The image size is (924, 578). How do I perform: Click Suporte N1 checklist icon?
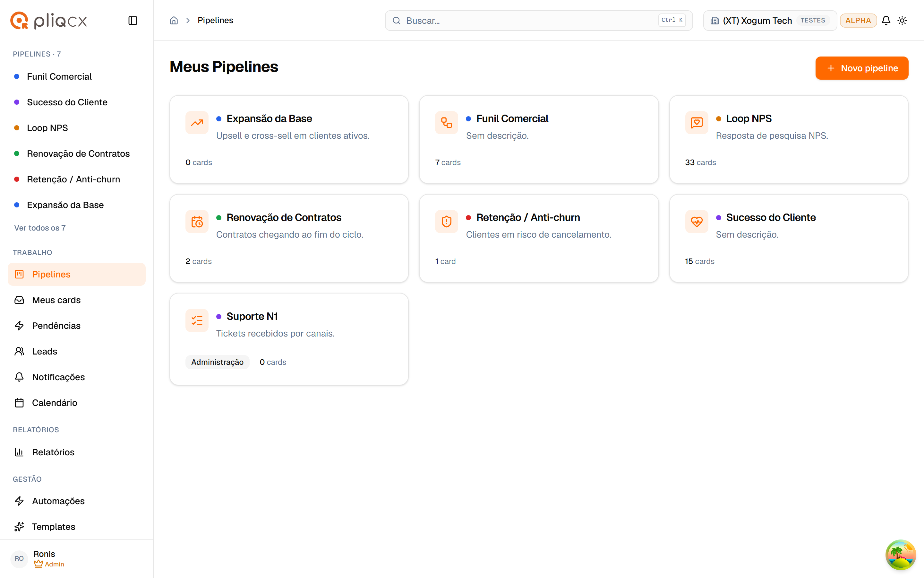point(197,320)
